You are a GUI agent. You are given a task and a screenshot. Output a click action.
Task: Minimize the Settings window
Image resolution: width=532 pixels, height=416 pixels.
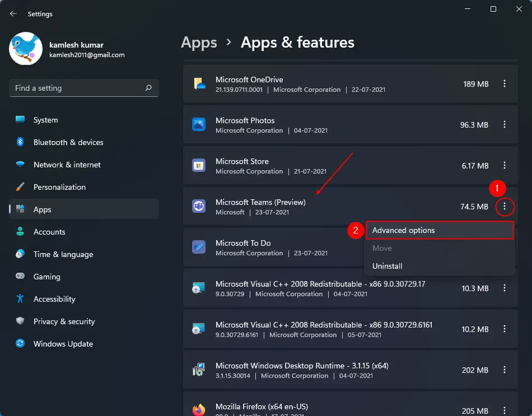click(468, 9)
